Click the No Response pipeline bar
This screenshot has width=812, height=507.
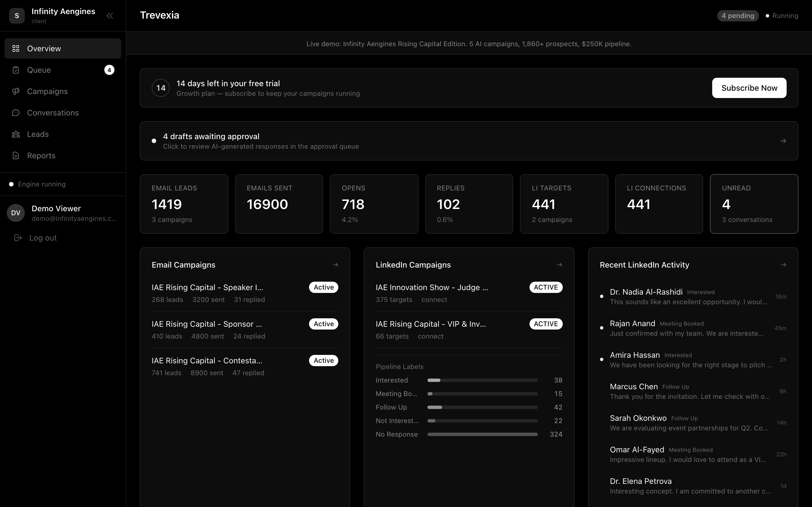point(482,434)
